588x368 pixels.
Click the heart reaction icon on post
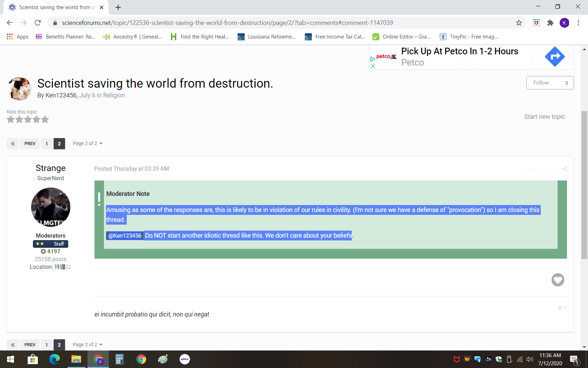point(558,280)
